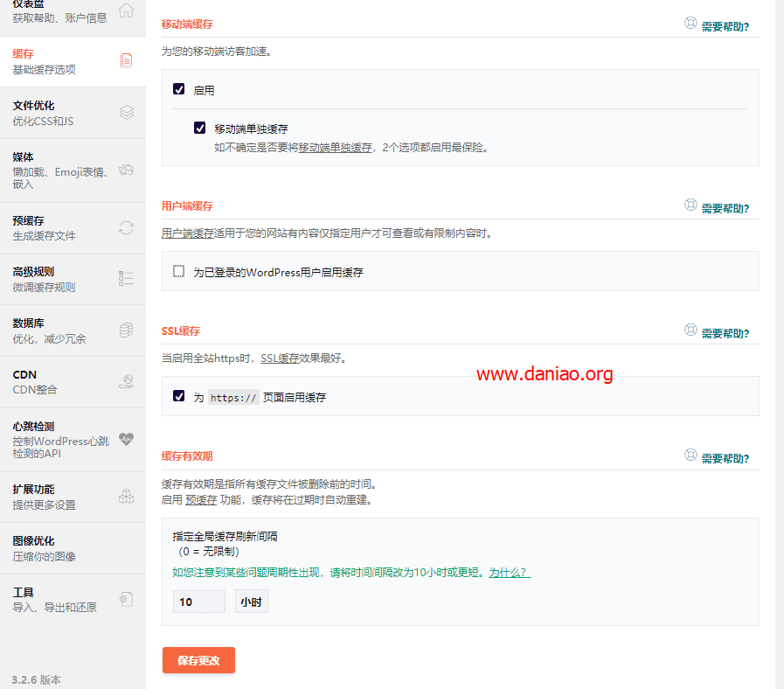Click the https:// code label

coord(233,398)
